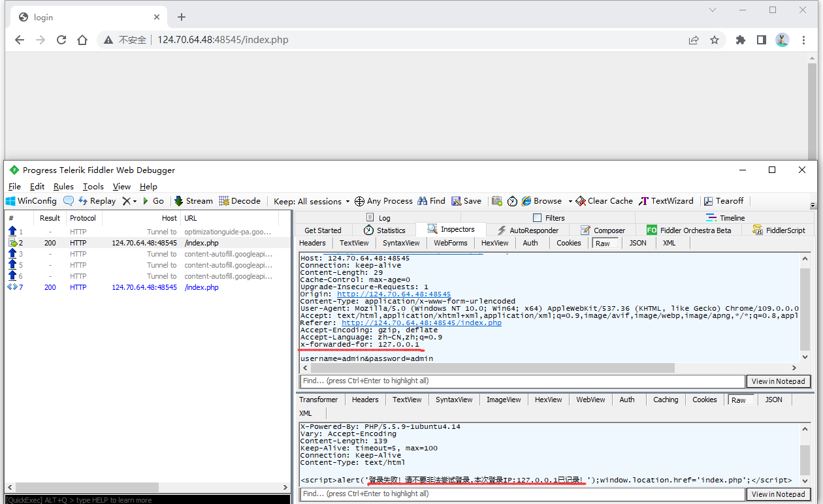
Task: Open TextWizard from toolbar
Action: pyautogui.click(x=666, y=201)
